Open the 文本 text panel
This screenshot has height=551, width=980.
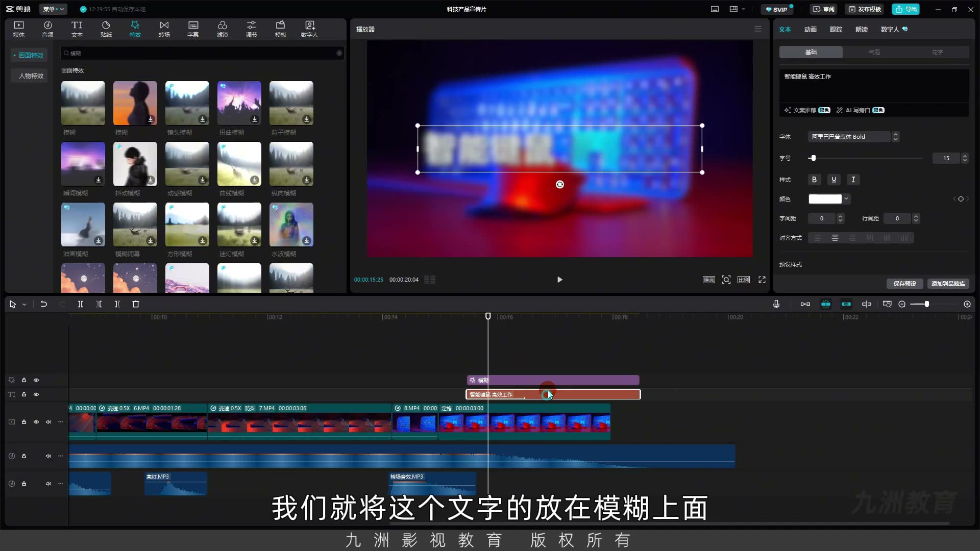(77, 29)
